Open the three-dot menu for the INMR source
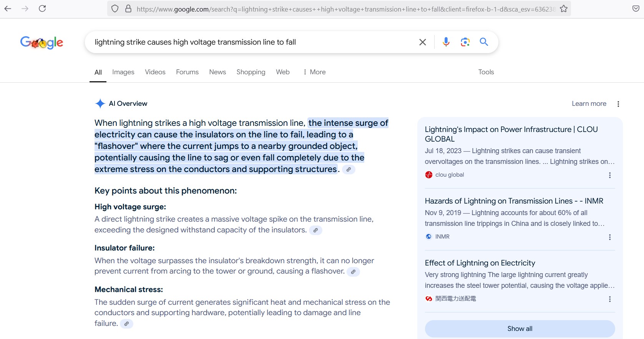Image resolution: width=644 pixels, height=339 pixels. [x=609, y=237]
